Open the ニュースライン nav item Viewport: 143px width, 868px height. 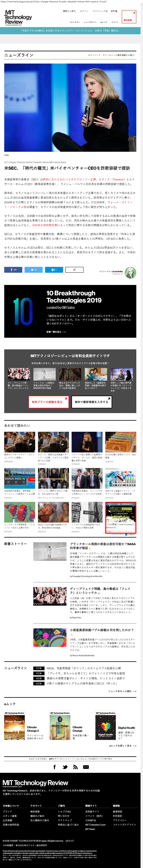pos(90,22)
